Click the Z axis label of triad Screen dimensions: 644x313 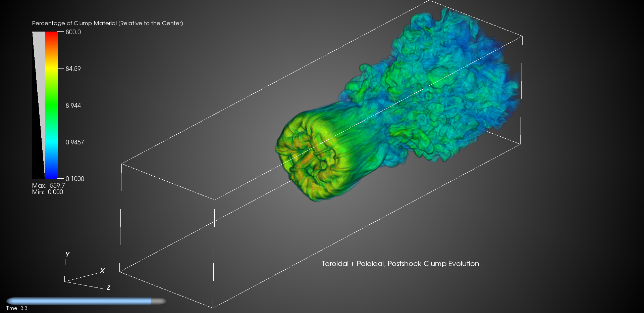pyautogui.click(x=108, y=287)
